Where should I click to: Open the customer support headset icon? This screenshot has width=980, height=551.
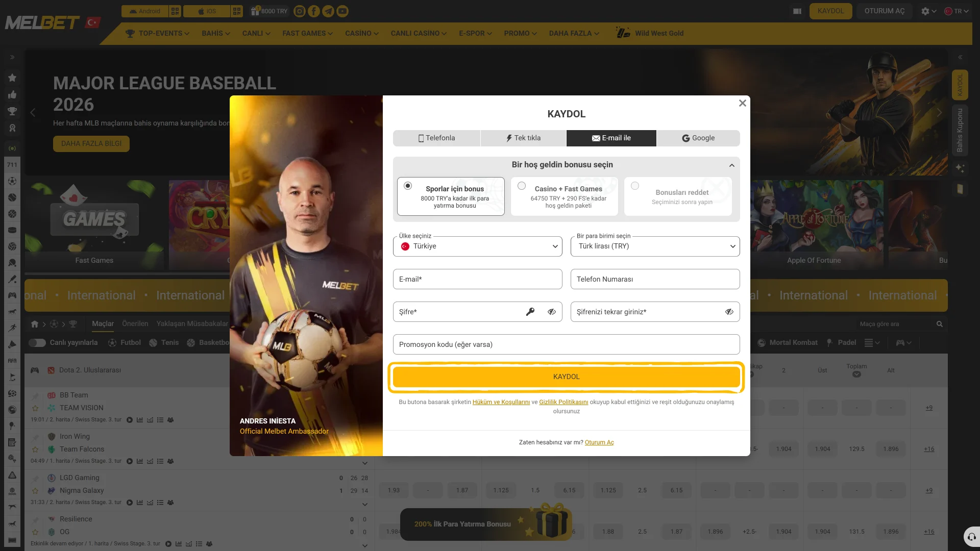972,537
